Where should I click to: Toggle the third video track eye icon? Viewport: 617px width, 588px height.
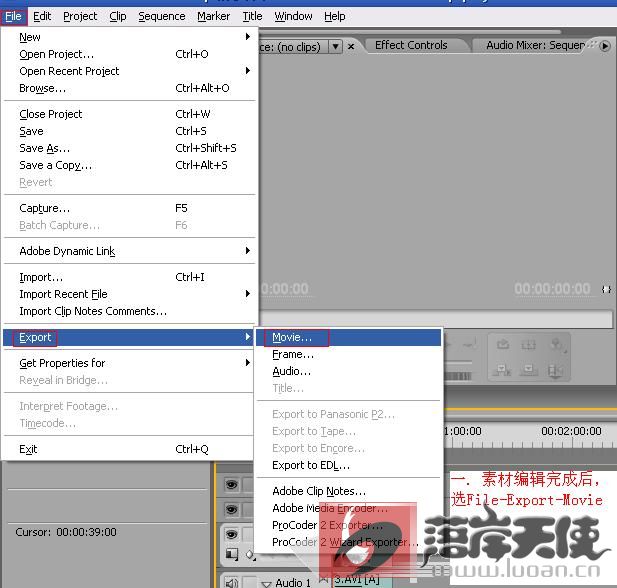pyautogui.click(x=231, y=534)
